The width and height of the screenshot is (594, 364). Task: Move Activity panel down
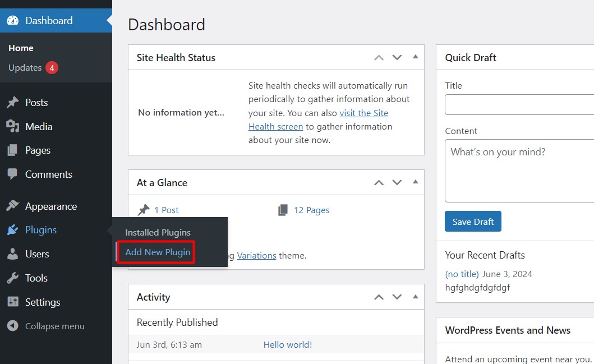pyautogui.click(x=397, y=297)
